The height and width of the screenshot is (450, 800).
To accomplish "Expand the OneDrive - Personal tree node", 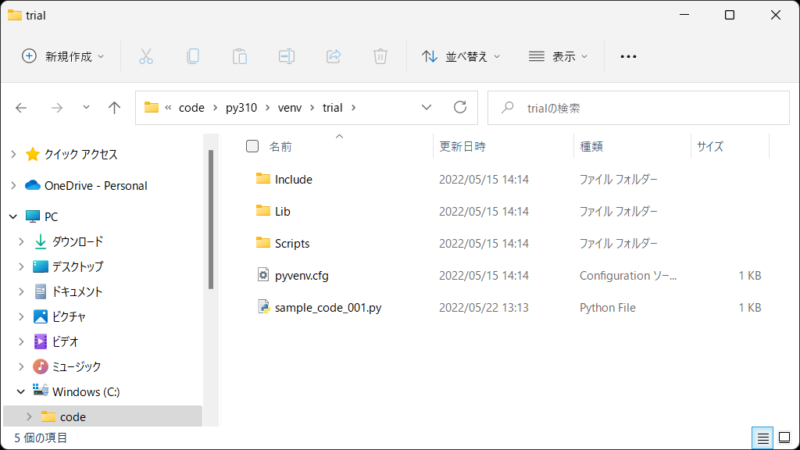I will coord(13,185).
